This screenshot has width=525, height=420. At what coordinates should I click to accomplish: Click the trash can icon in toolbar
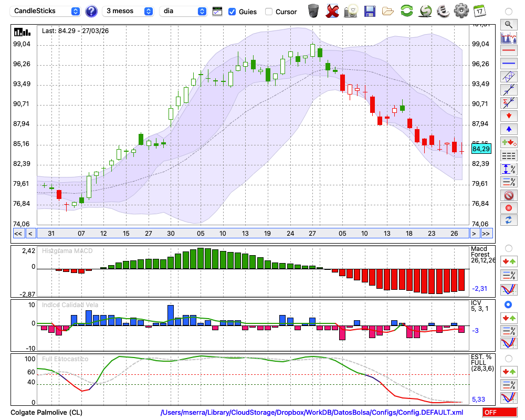[313, 10]
